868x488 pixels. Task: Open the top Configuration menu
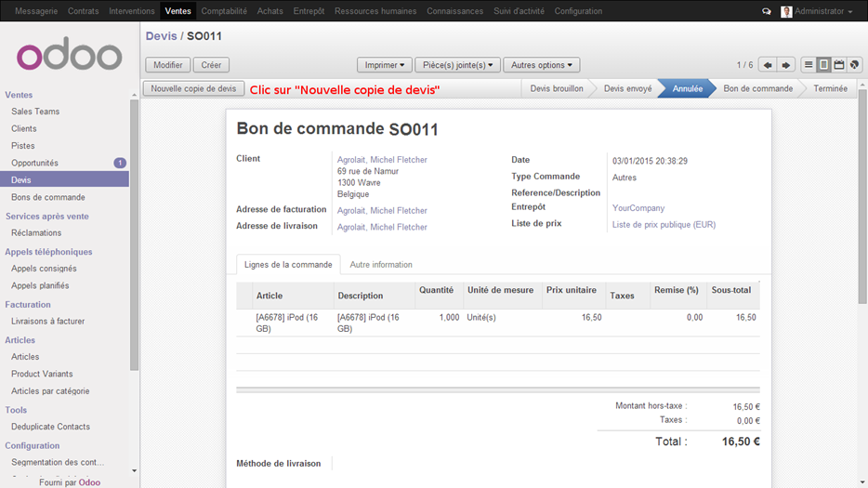tap(578, 11)
